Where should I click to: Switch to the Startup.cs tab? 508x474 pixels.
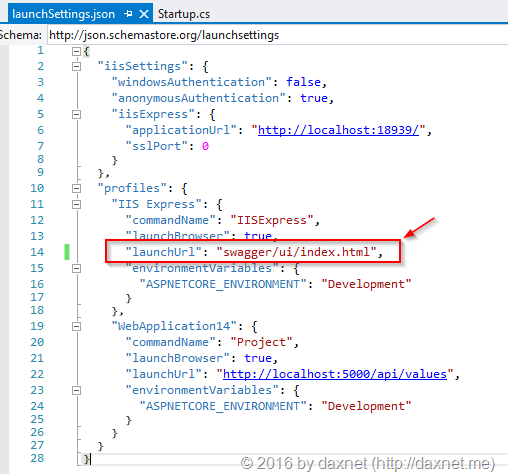pyautogui.click(x=184, y=14)
